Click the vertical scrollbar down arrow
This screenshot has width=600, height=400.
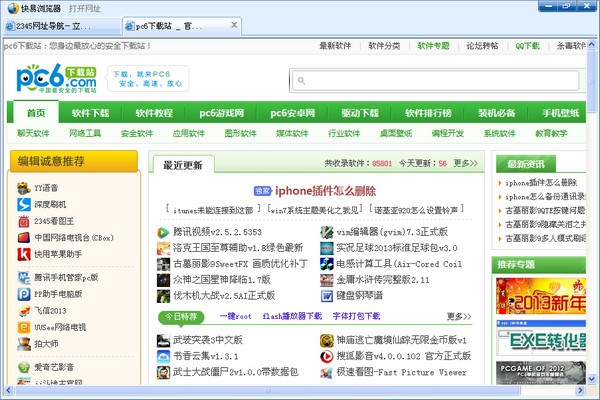tap(592, 379)
